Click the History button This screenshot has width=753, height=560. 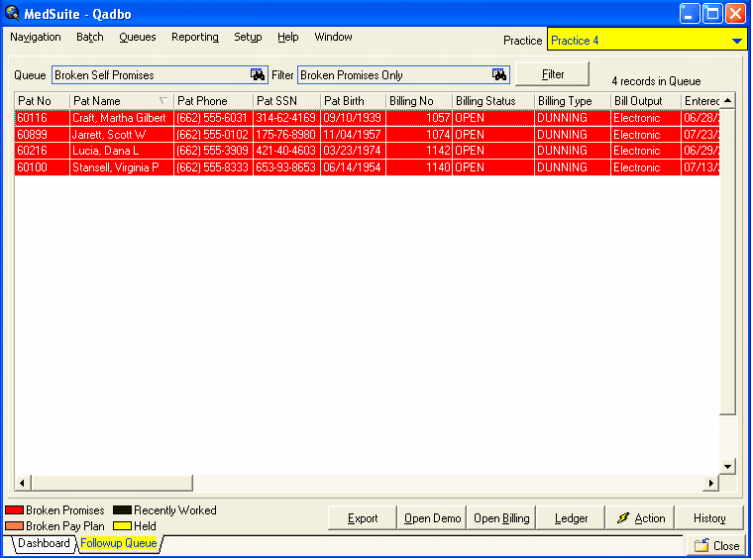pyautogui.click(x=709, y=517)
